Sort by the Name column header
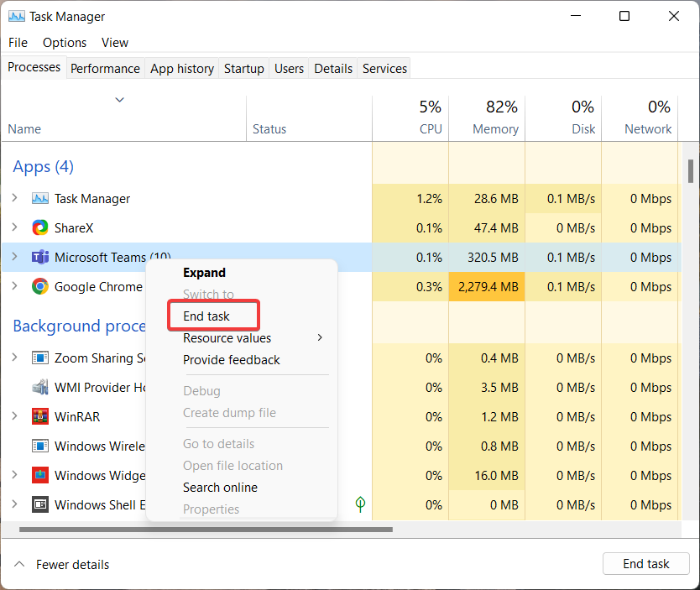700x590 pixels. coord(123,118)
